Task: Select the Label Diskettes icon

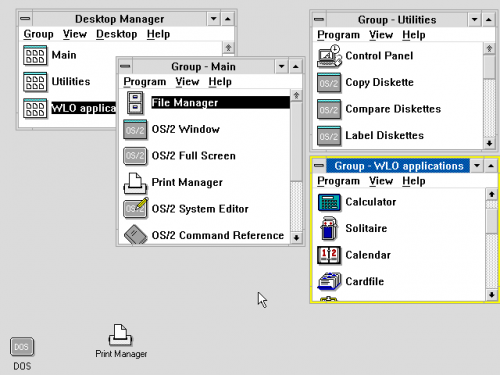Action: 329,136
